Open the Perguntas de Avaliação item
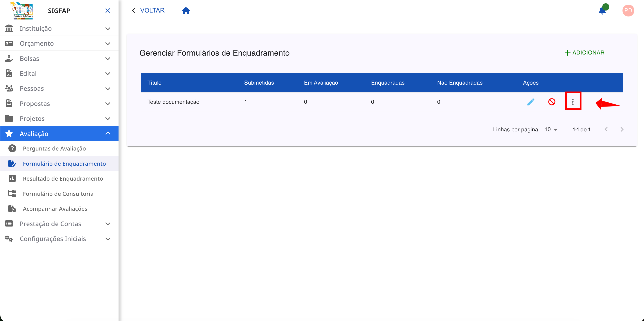644x321 pixels. tap(54, 148)
